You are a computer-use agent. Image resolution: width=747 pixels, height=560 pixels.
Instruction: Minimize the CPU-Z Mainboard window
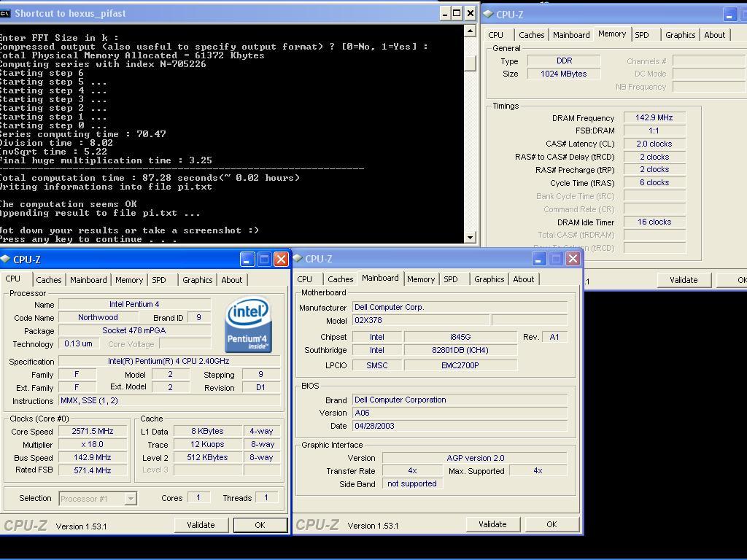tap(538, 259)
